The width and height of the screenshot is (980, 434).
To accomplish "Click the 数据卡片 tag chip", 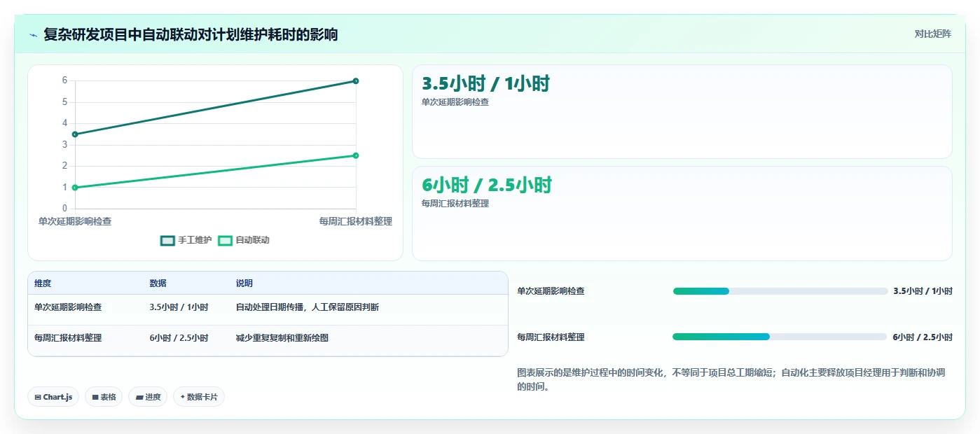I will click(199, 397).
